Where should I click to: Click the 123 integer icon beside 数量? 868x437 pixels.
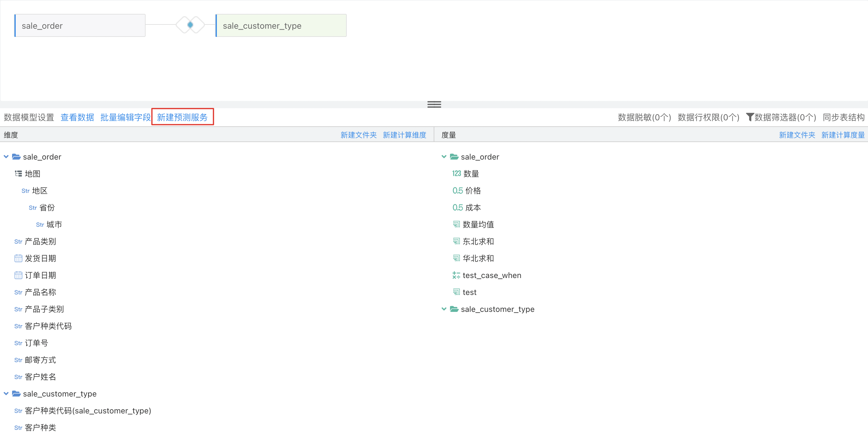pos(457,174)
